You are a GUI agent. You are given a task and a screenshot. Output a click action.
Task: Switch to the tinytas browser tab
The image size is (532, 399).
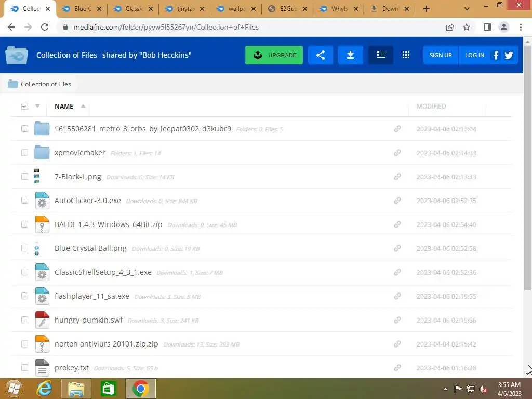pyautogui.click(x=184, y=9)
